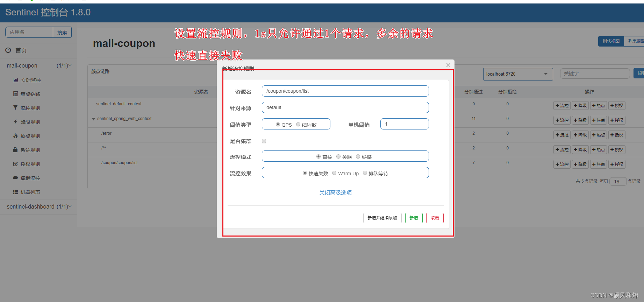Click +降级 in /error row
Viewport: 644px width, 302px height.
(580, 135)
